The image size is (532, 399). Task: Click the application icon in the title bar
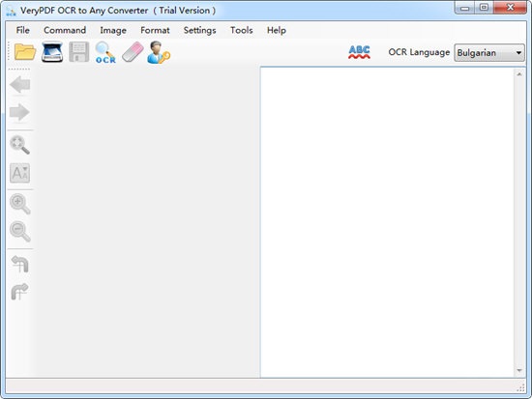pos(11,11)
